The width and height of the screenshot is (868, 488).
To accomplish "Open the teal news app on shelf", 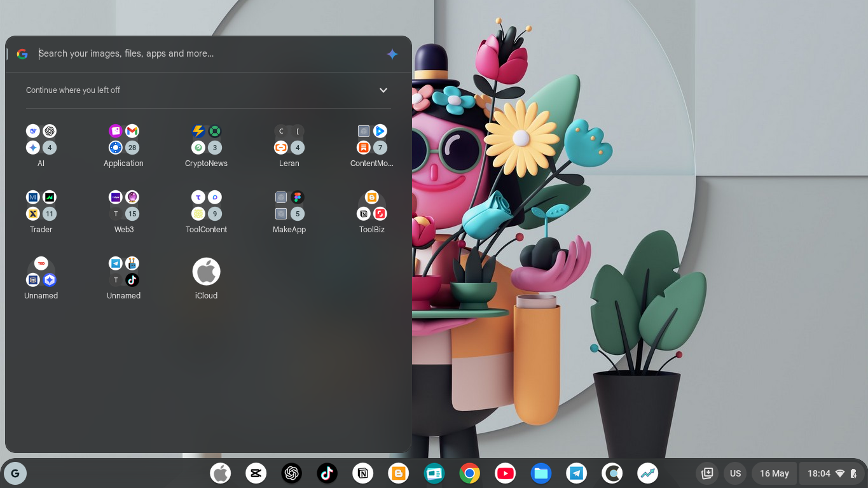I will click(x=434, y=473).
